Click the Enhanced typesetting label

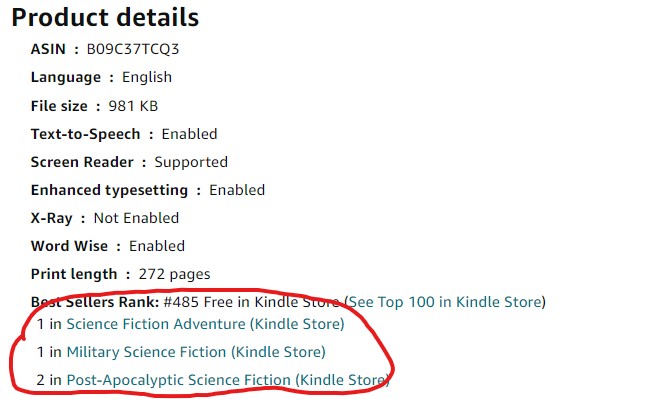109,190
